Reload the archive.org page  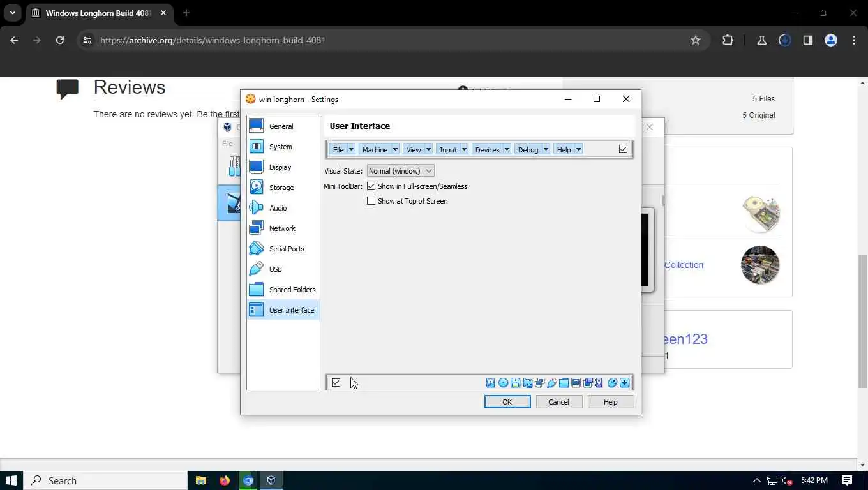(60, 40)
